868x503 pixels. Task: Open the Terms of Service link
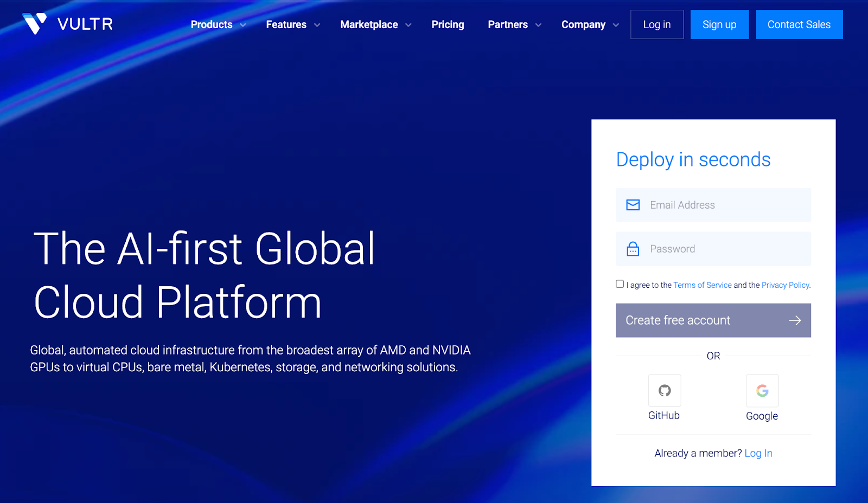(703, 285)
